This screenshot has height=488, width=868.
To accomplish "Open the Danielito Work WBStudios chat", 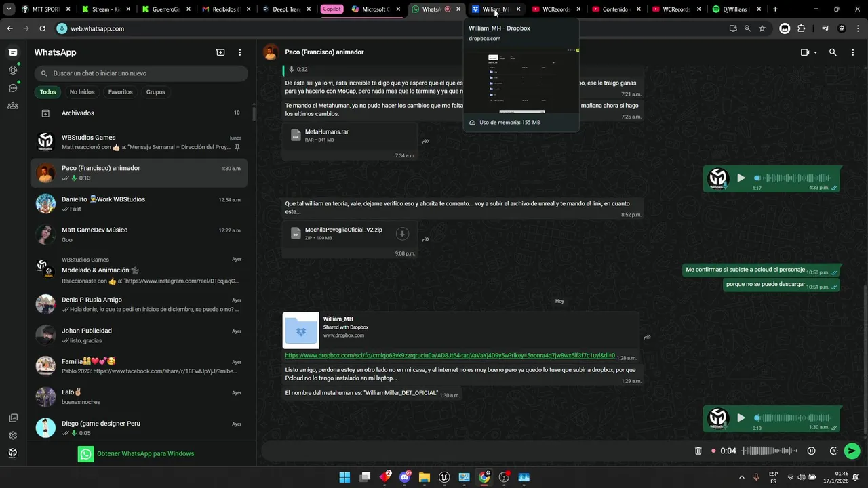I will (x=139, y=204).
